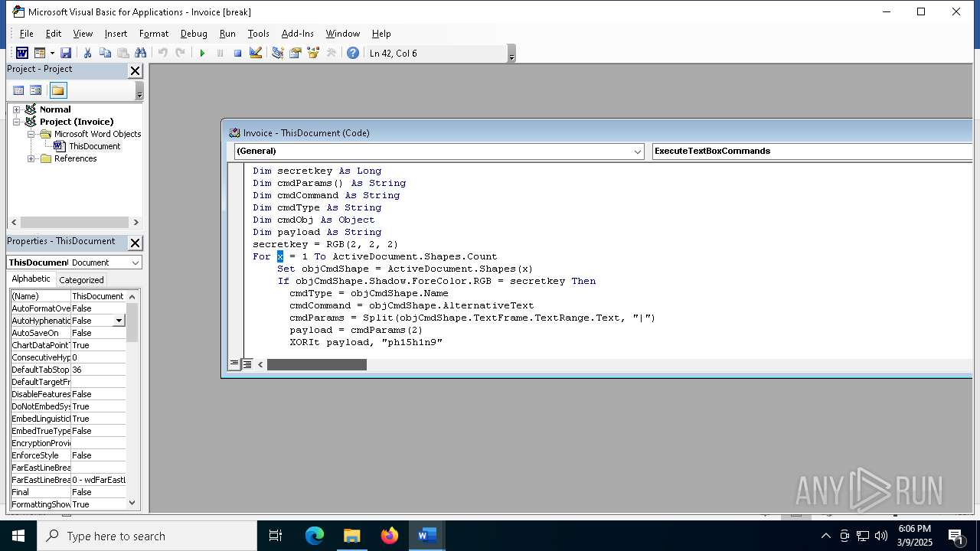Screen dimensions: 980x551
Task: Click the Undo arrow icon
Action: click(162, 53)
